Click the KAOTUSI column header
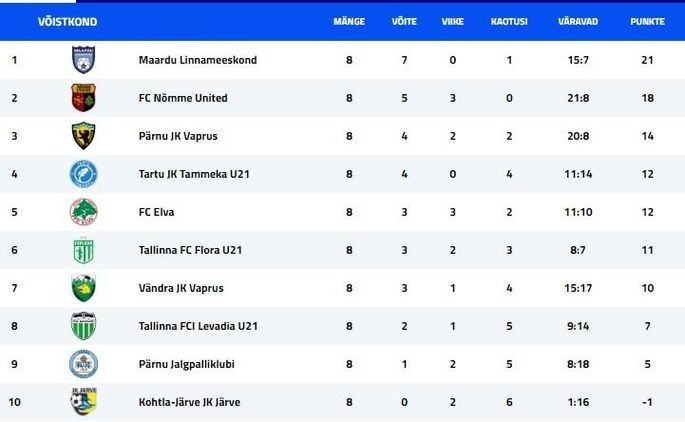This screenshot has width=685, height=422. click(x=509, y=21)
